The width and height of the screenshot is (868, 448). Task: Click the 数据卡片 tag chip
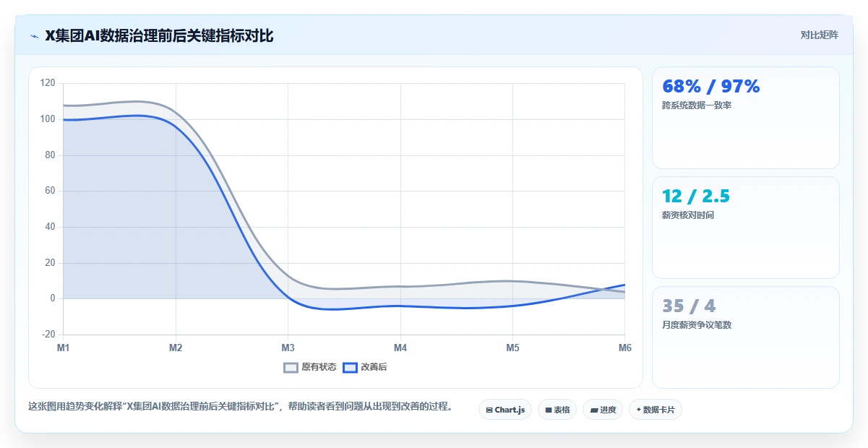[656, 410]
